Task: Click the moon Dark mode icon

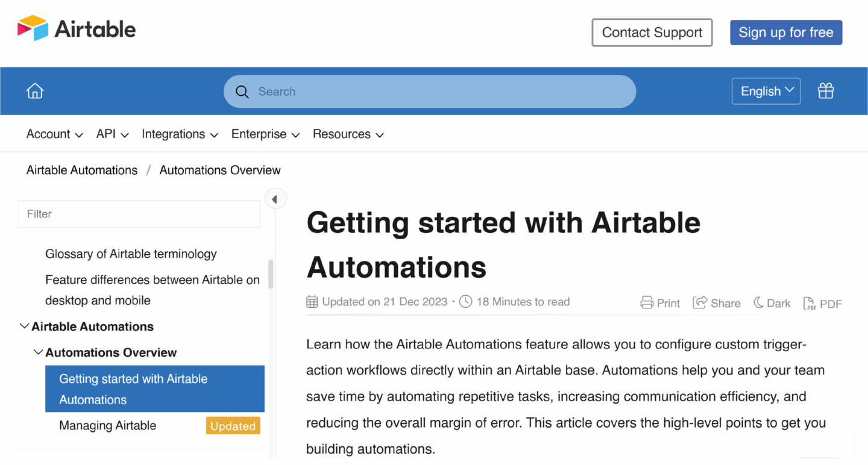Action: click(758, 302)
